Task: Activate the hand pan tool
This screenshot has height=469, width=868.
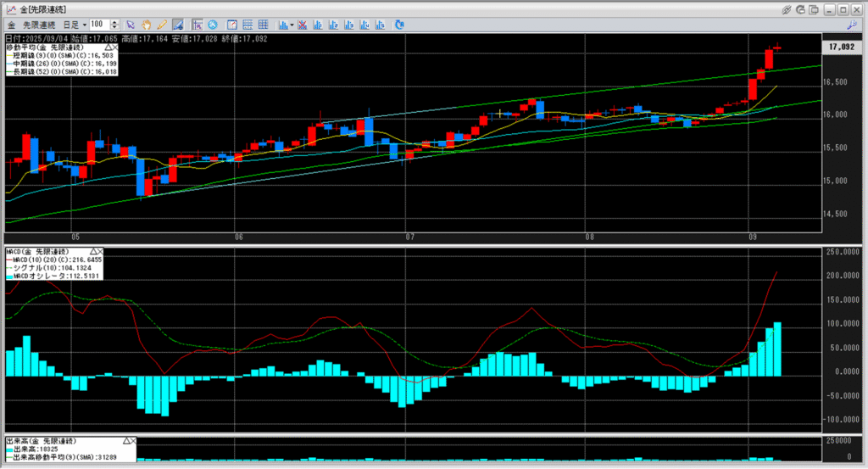Action: pyautogui.click(x=146, y=25)
